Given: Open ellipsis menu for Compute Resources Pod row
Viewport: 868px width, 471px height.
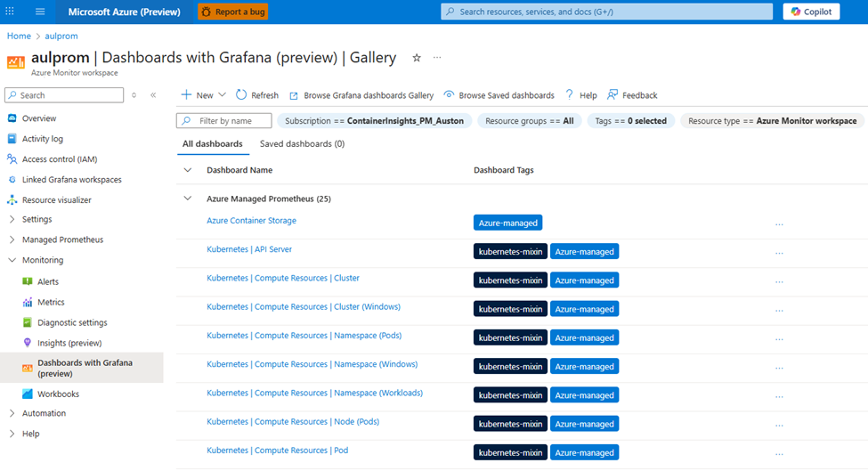Looking at the screenshot, I should pos(779,454).
